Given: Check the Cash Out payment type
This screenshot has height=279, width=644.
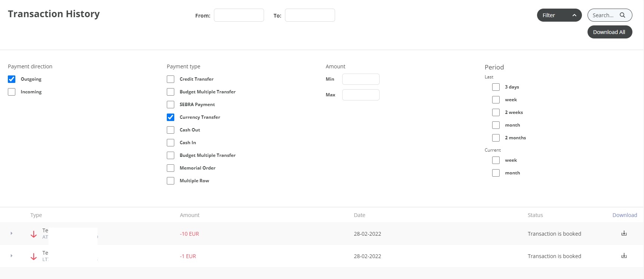Looking at the screenshot, I should tap(171, 130).
